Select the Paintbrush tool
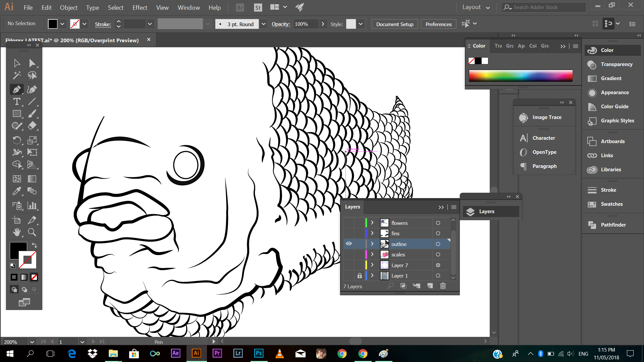Image resolution: width=644 pixels, height=362 pixels. tap(32, 114)
